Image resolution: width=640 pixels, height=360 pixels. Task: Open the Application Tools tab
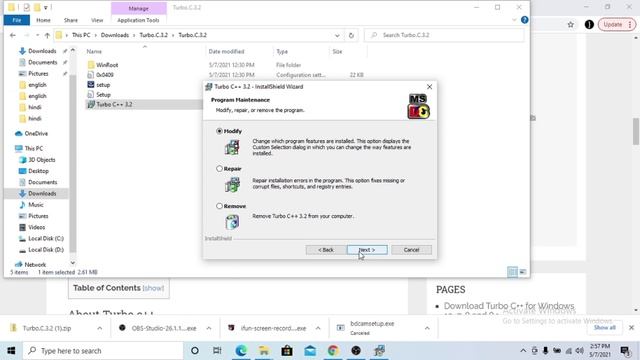pyautogui.click(x=138, y=20)
